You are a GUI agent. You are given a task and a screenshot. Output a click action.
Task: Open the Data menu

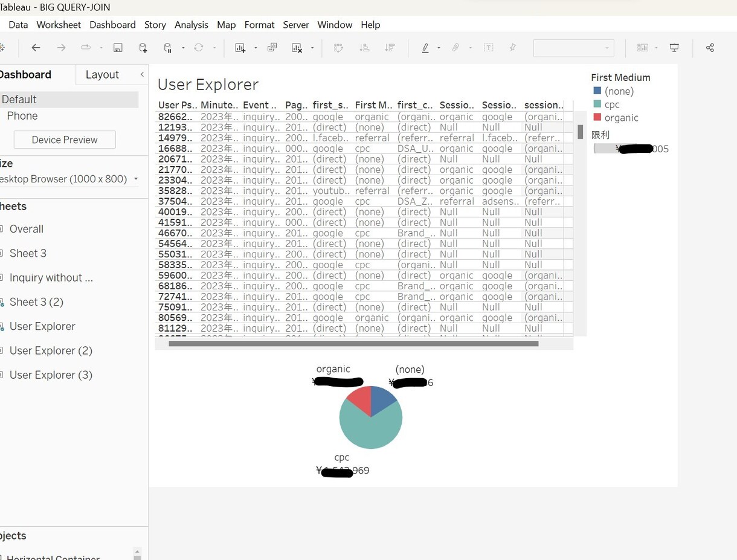tap(18, 25)
